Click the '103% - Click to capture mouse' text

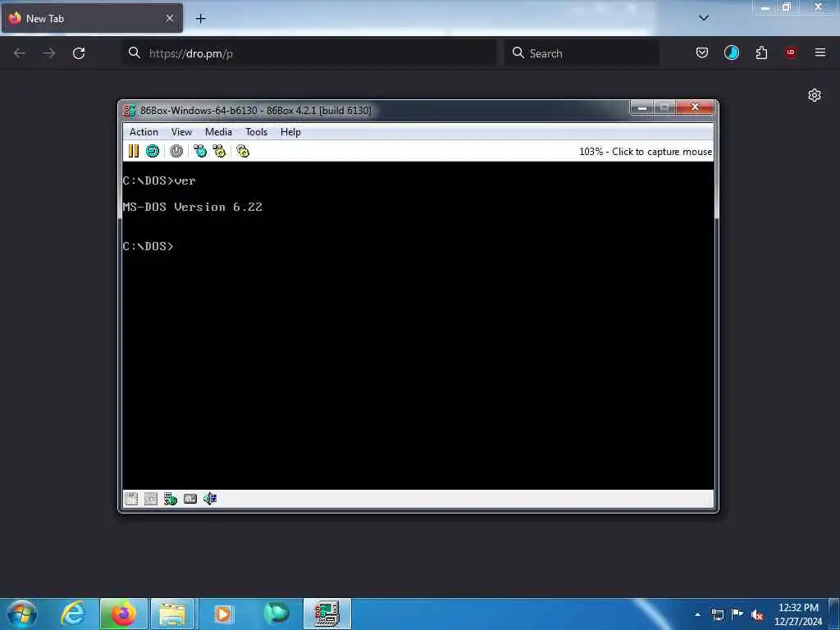point(646,152)
